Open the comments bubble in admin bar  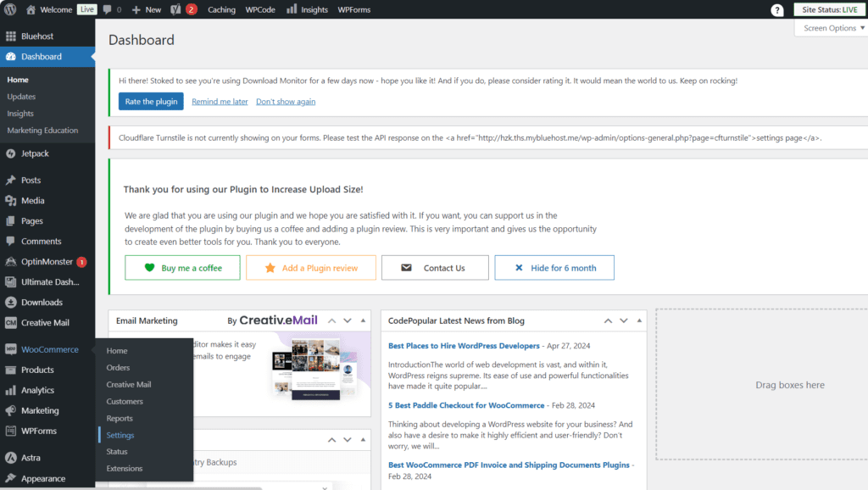coord(112,9)
